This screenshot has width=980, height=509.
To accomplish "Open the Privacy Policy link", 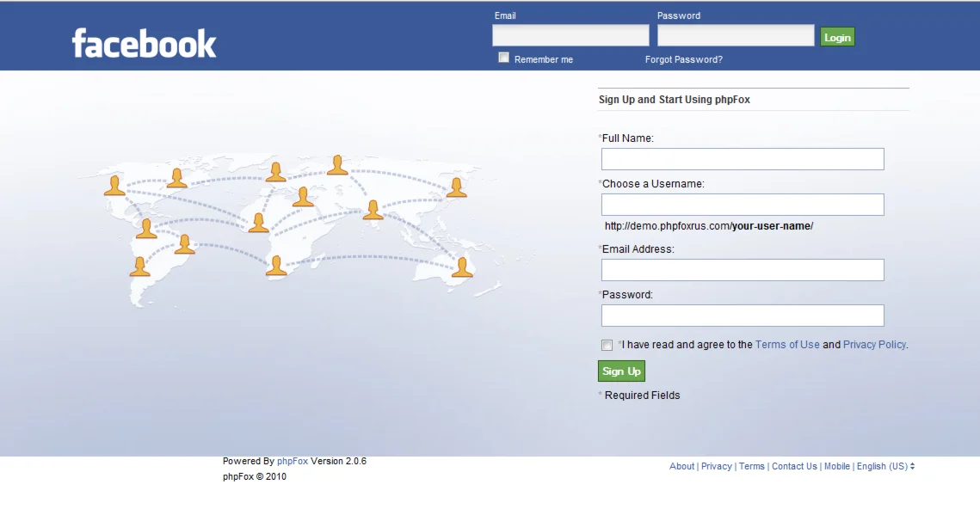I will click(874, 345).
